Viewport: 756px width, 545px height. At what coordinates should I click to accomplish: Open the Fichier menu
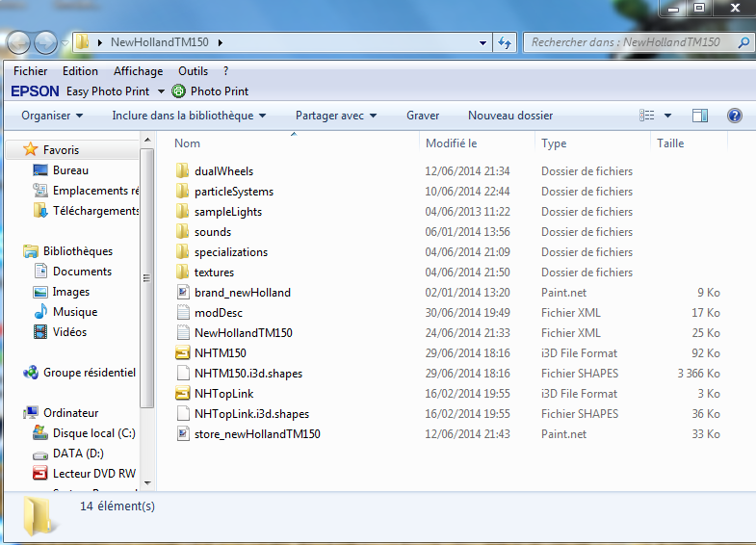click(x=31, y=71)
